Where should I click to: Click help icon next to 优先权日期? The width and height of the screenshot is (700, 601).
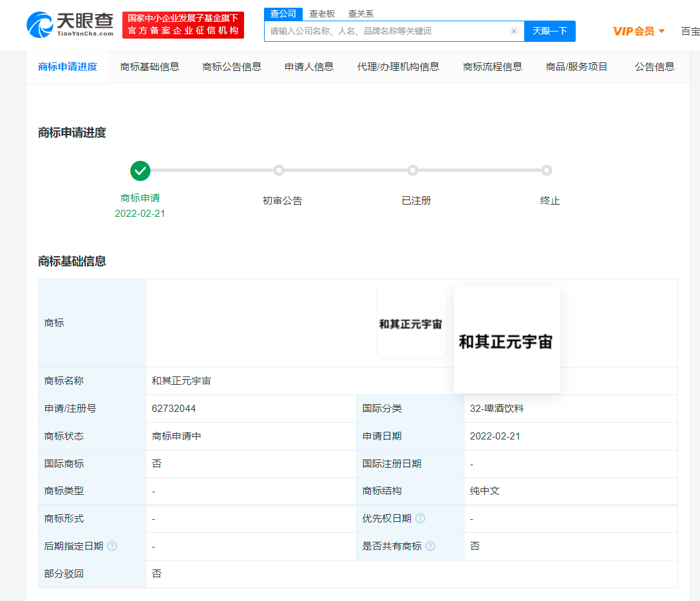421,519
